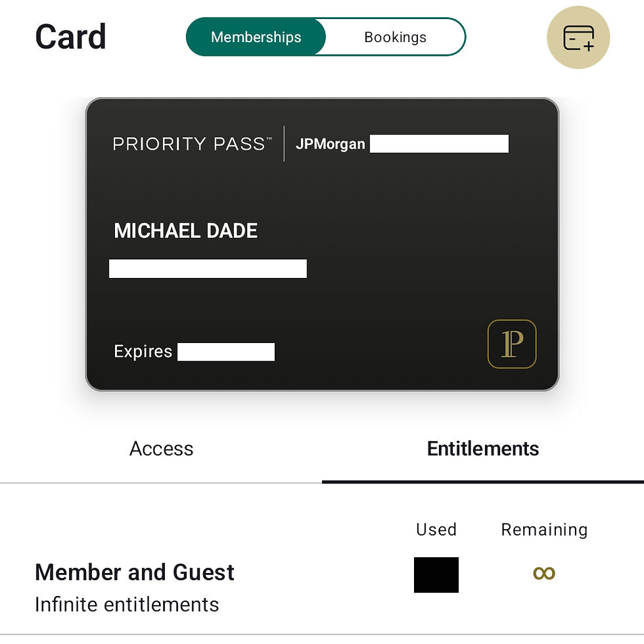Tap the add membership card icon
The image size is (644, 644).
(x=578, y=37)
